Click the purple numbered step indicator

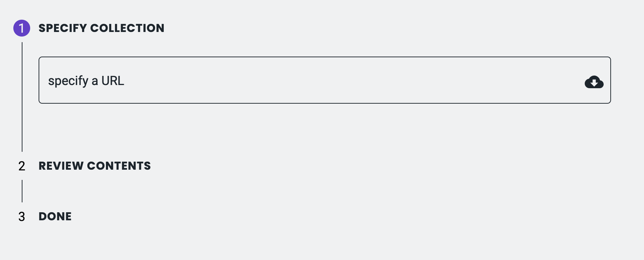pos(22,28)
